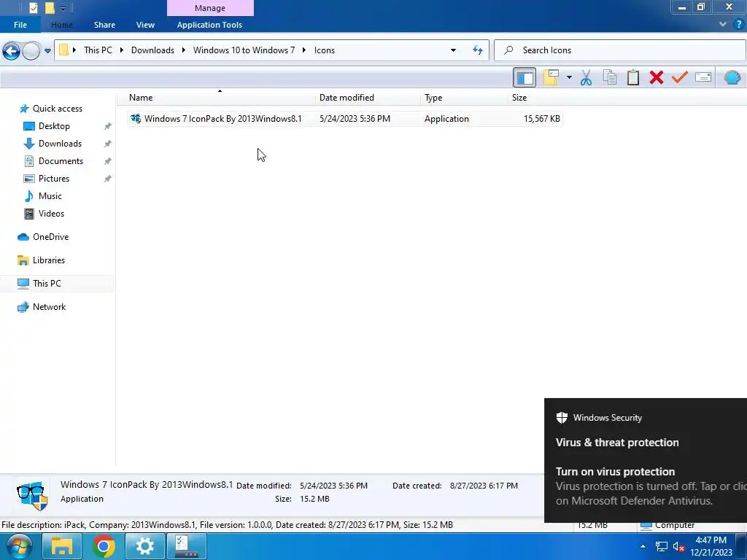Show hidden system tray icons
Screen dimensions: 747x560
[643, 547]
